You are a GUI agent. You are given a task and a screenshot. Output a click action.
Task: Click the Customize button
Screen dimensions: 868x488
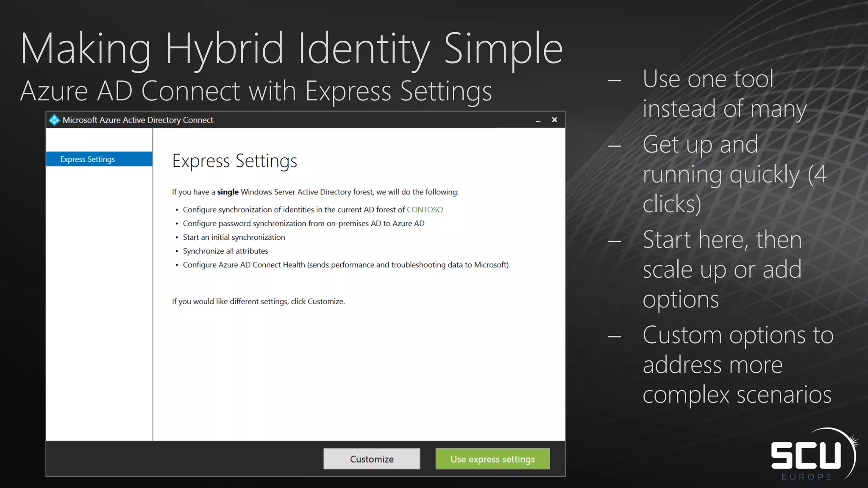[x=372, y=459]
